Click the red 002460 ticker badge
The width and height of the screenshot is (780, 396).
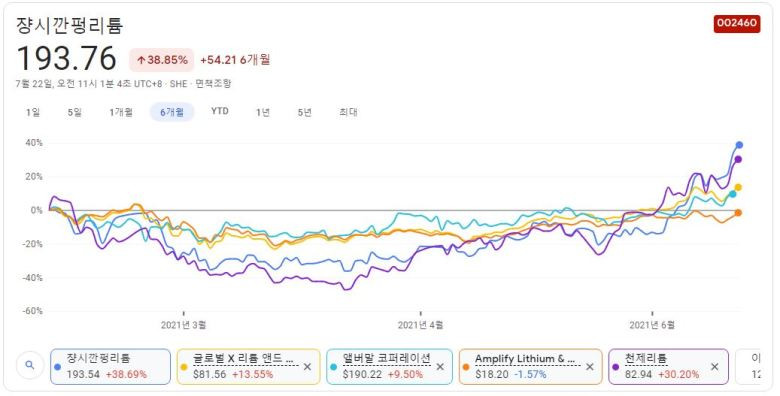[x=737, y=23]
